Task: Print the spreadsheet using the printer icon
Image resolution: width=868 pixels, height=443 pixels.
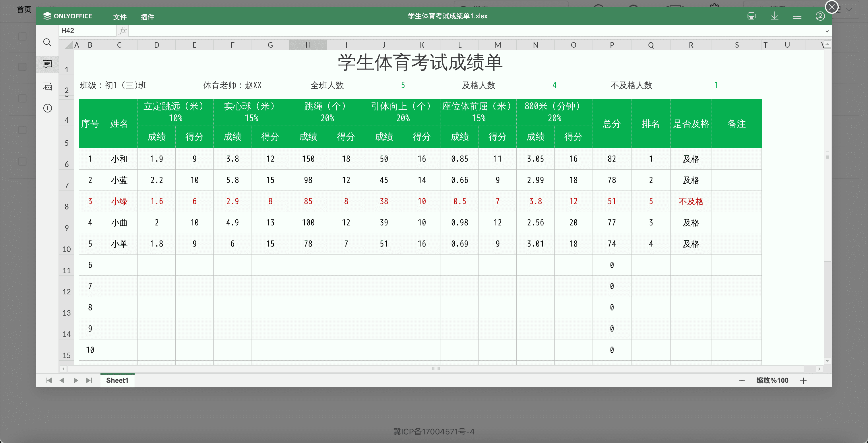Action: point(751,16)
